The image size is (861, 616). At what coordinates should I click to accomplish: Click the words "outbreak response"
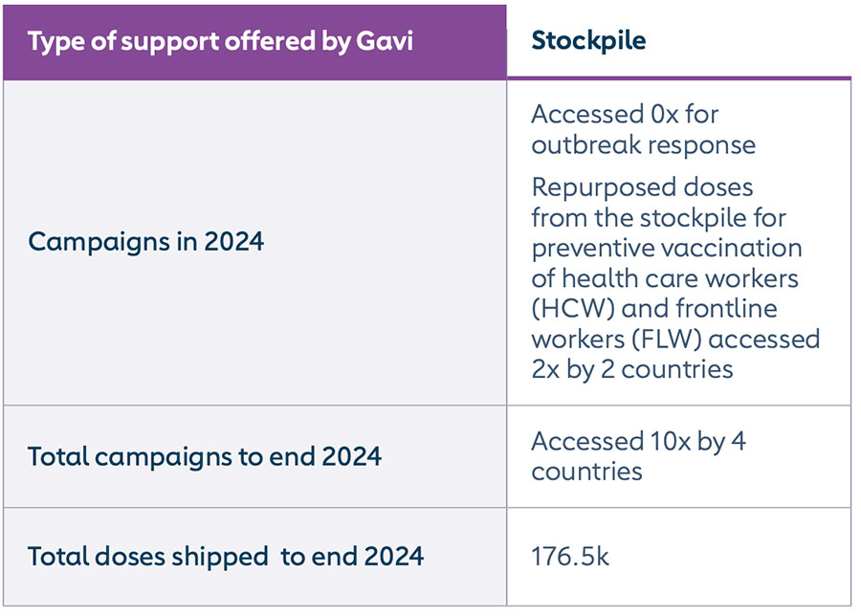(643, 145)
